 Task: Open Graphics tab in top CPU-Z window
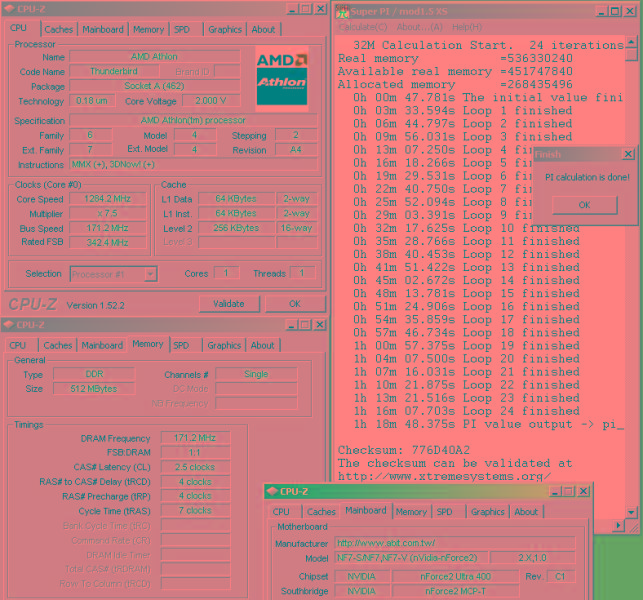pyautogui.click(x=225, y=30)
